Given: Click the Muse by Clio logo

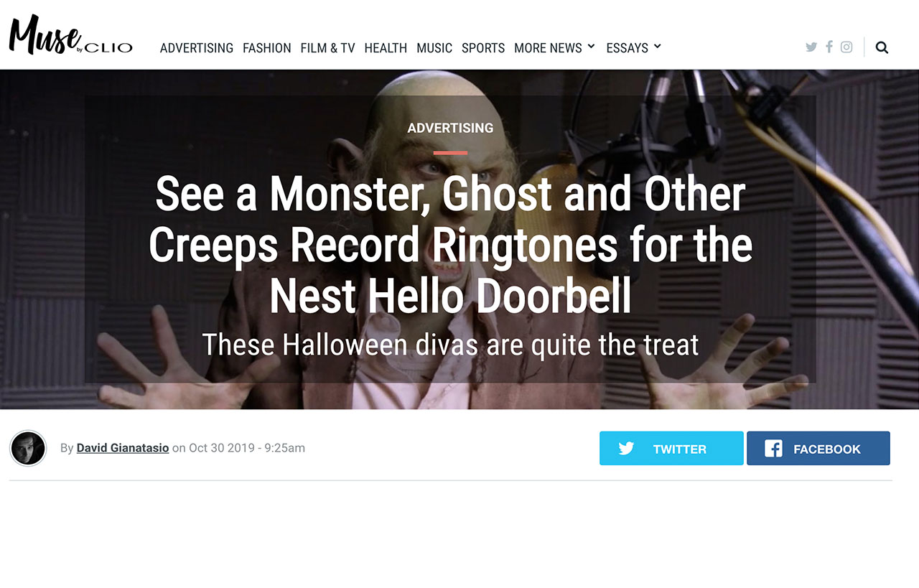Looking at the screenshot, I should point(70,35).
